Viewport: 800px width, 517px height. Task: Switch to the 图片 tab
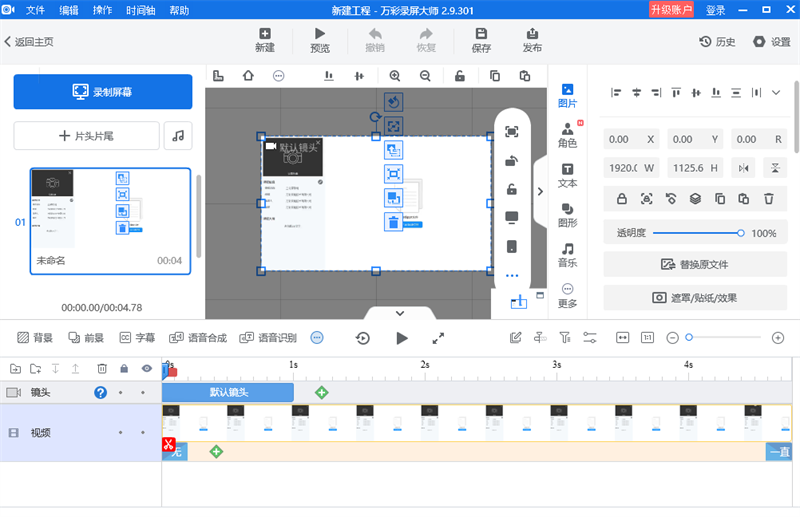(x=567, y=95)
